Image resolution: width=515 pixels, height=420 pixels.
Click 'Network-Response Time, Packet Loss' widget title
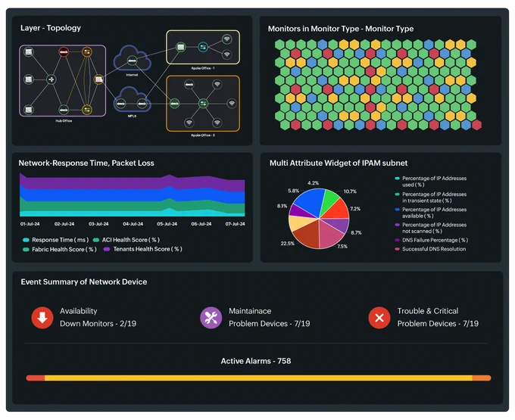click(86, 163)
